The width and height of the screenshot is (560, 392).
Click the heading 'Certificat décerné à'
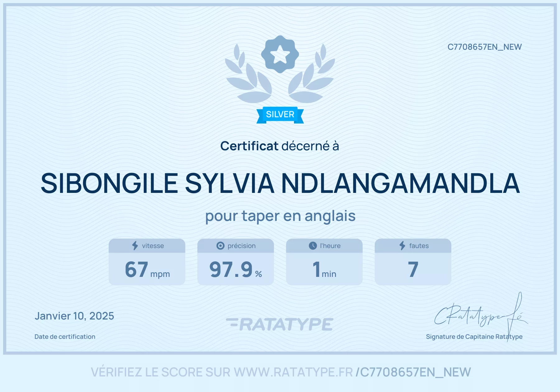pyautogui.click(x=280, y=146)
